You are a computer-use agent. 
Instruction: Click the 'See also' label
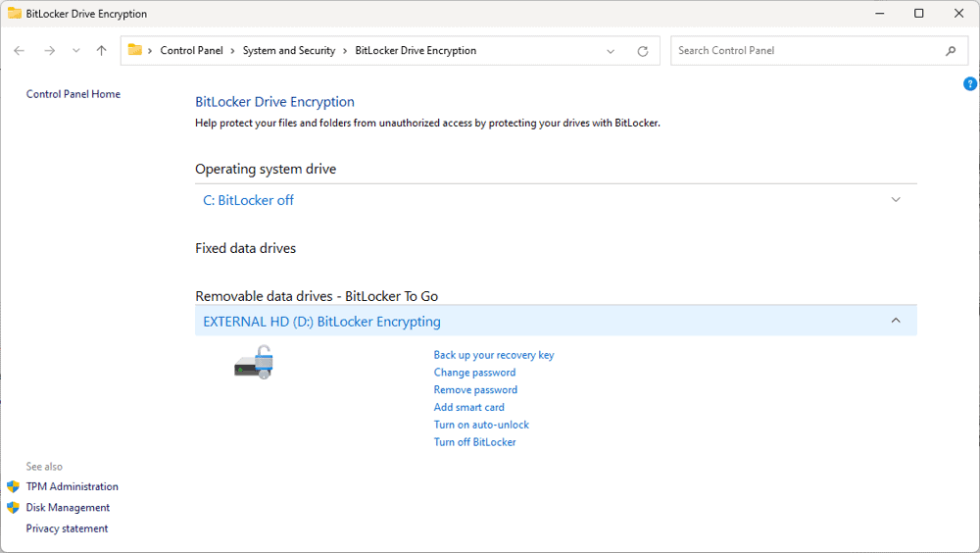(x=44, y=467)
